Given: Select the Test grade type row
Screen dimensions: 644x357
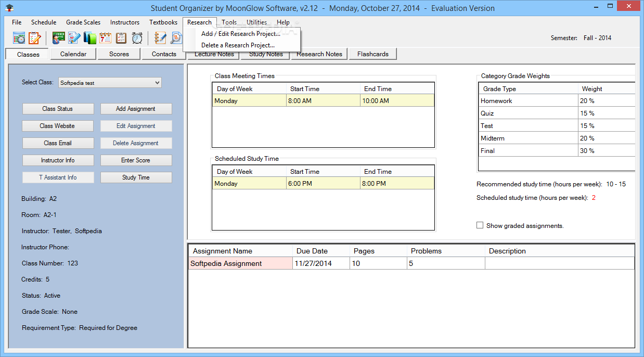Looking at the screenshot, I should [528, 126].
